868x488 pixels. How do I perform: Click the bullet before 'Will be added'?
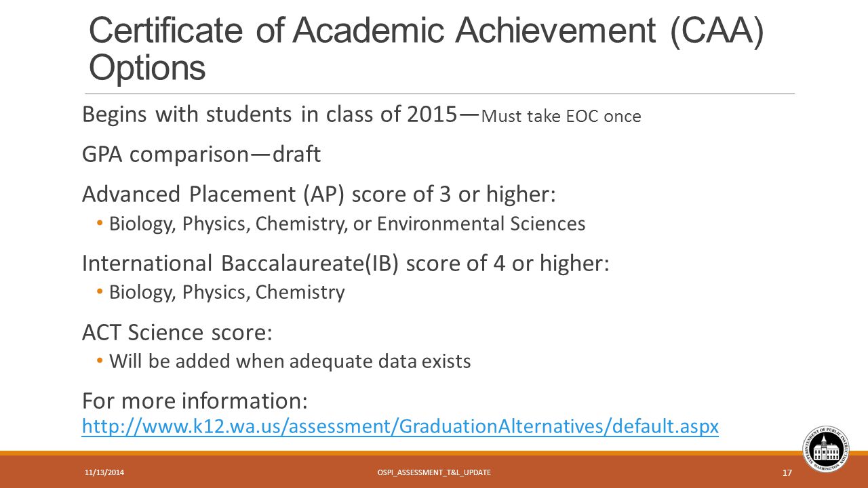100,361
